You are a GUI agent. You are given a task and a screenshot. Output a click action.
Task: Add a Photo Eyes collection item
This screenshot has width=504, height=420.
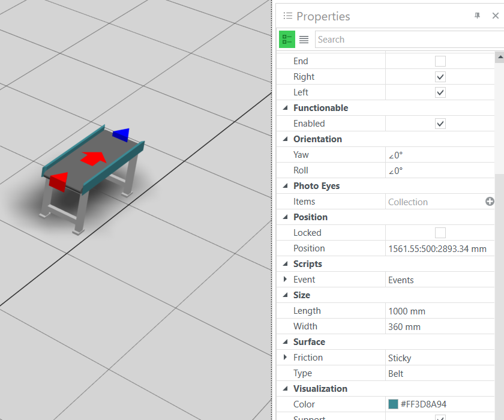pos(490,202)
